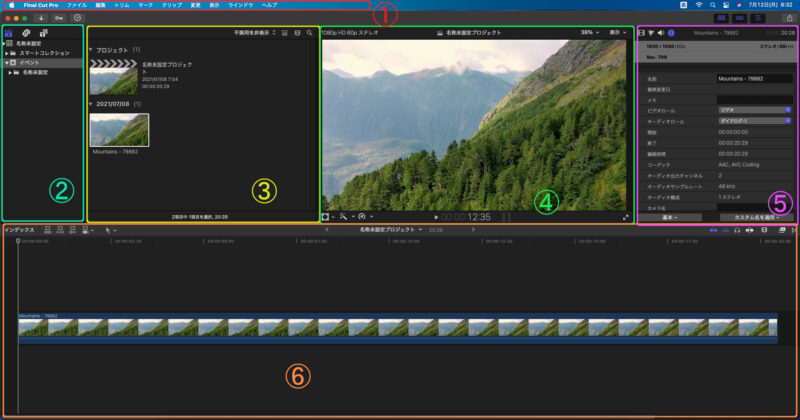Toggle filmstrip or list clip view
Viewport: 800px width, 420px height.
tap(285, 33)
